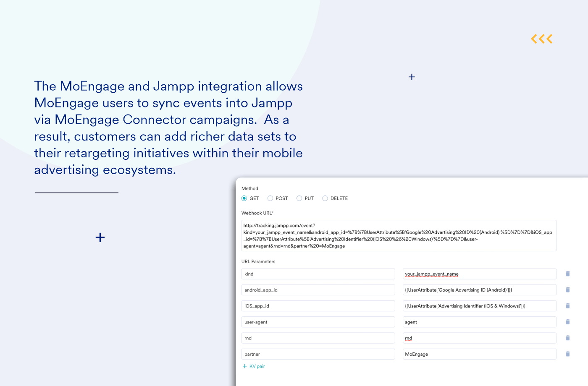
Task: Edit the android_app_id key field
Action: (x=318, y=290)
